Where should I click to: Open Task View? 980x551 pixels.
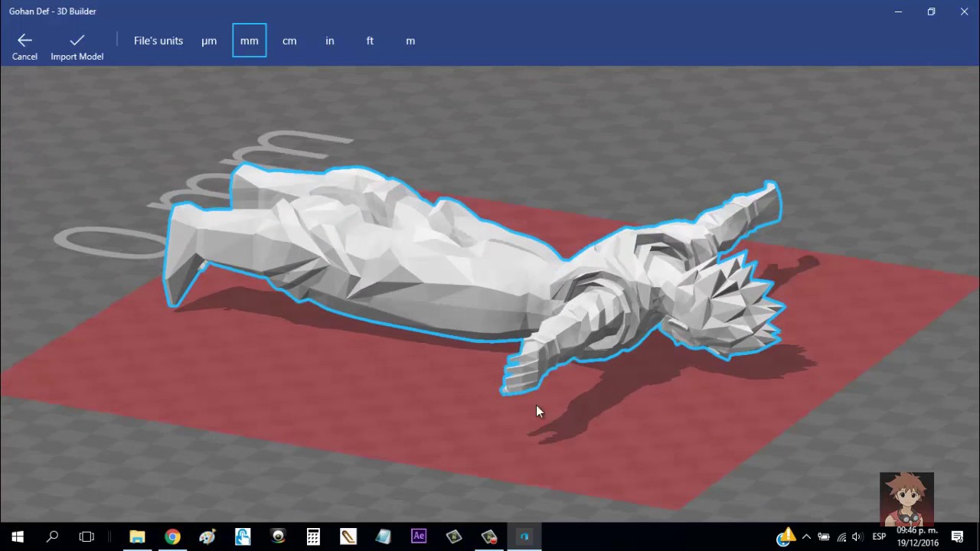point(87,536)
